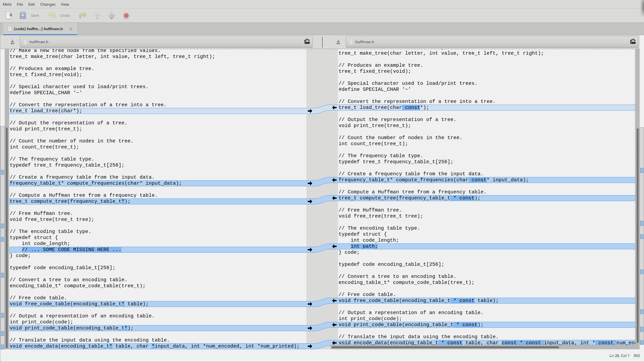Toggle the right pane lock icon

[633, 42]
